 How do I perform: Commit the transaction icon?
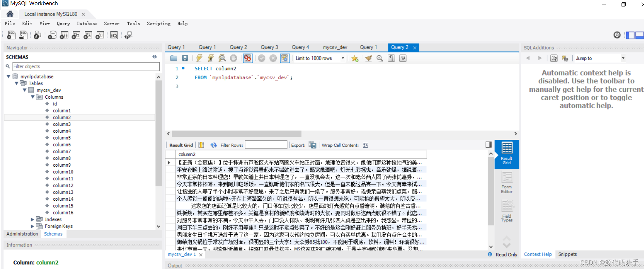[x=261, y=58]
